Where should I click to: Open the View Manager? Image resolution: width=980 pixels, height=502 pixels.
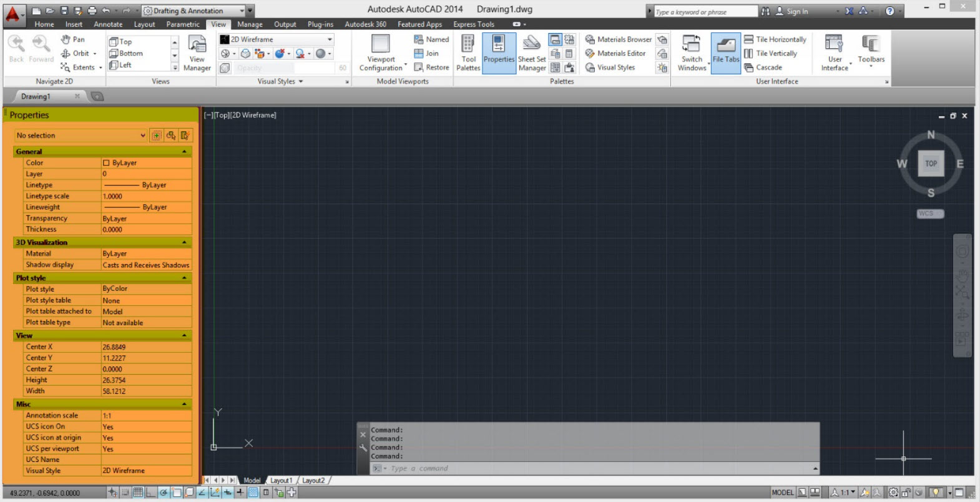(x=197, y=54)
